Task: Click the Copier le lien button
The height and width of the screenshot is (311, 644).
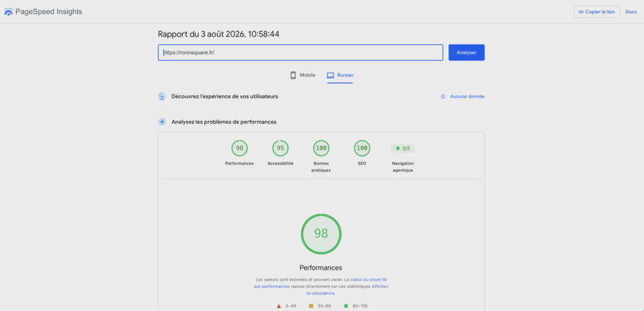Action: coord(597,12)
